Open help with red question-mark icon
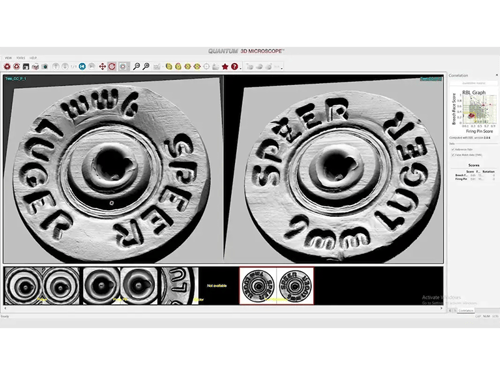The height and width of the screenshot is (375, 500). click(234, 67)
